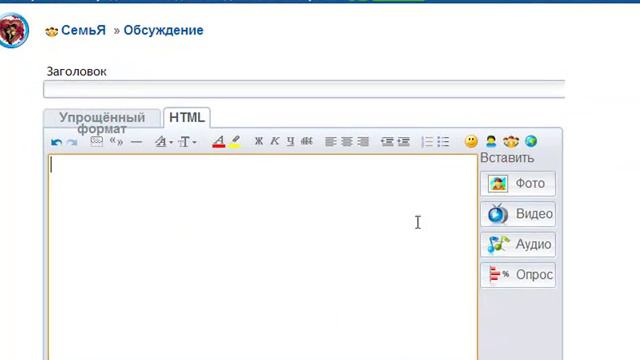The height and width of the screenshot is (360, 640).
Task: Click the Заголовок title input field
Action: [304, 89]
